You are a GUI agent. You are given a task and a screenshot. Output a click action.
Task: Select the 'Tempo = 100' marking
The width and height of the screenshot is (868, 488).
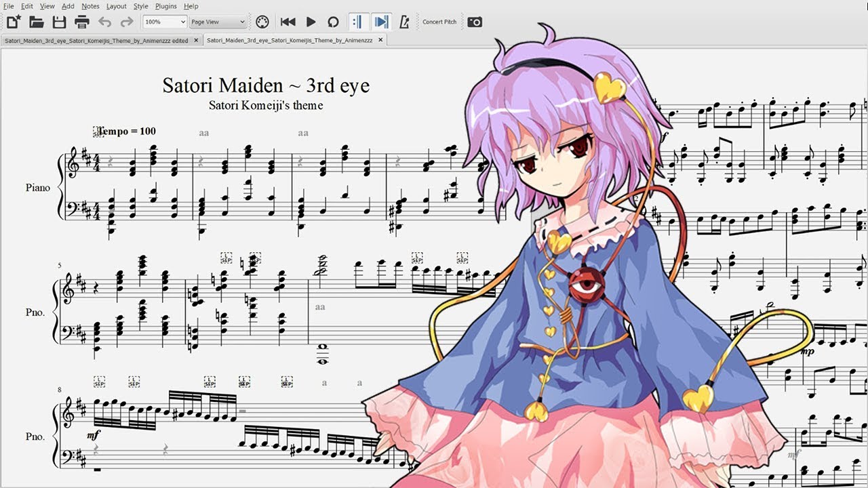pyautogui.click(x=126, y=131)
